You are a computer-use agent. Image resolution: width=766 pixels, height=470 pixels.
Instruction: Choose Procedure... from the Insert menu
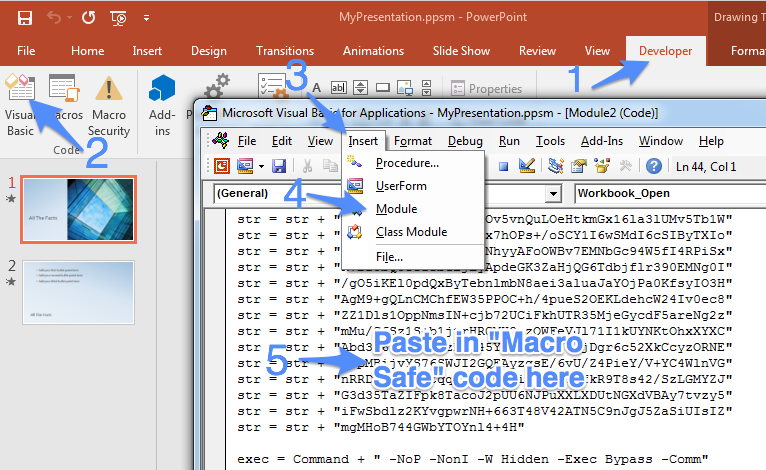413,163
